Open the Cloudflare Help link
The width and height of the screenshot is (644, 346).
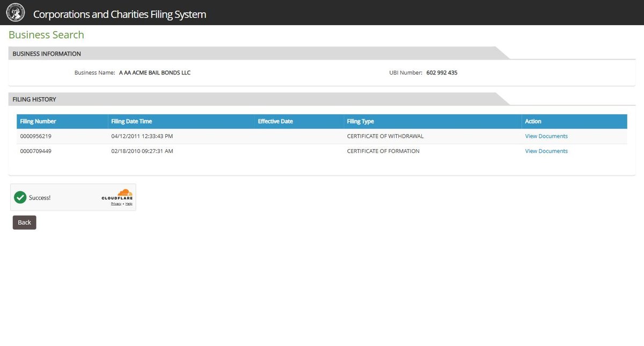(129, 204)
